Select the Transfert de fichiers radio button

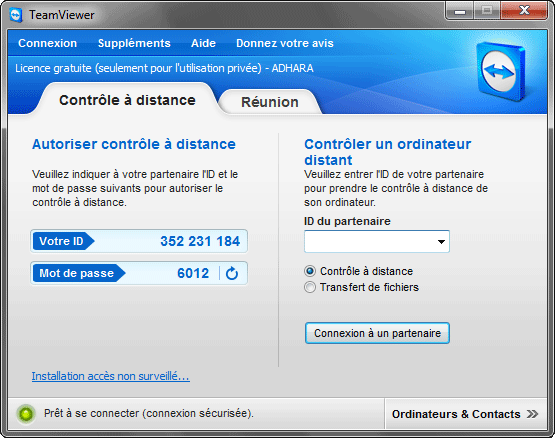(310, 287)
